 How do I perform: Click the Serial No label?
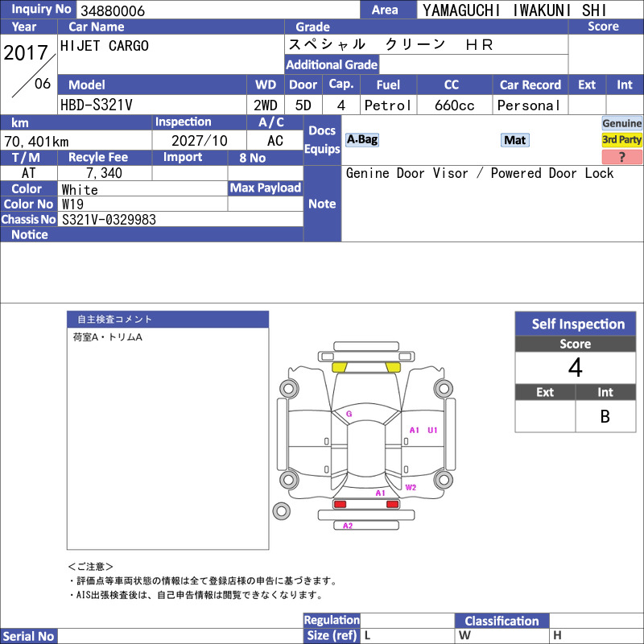(x=28, y=636)
